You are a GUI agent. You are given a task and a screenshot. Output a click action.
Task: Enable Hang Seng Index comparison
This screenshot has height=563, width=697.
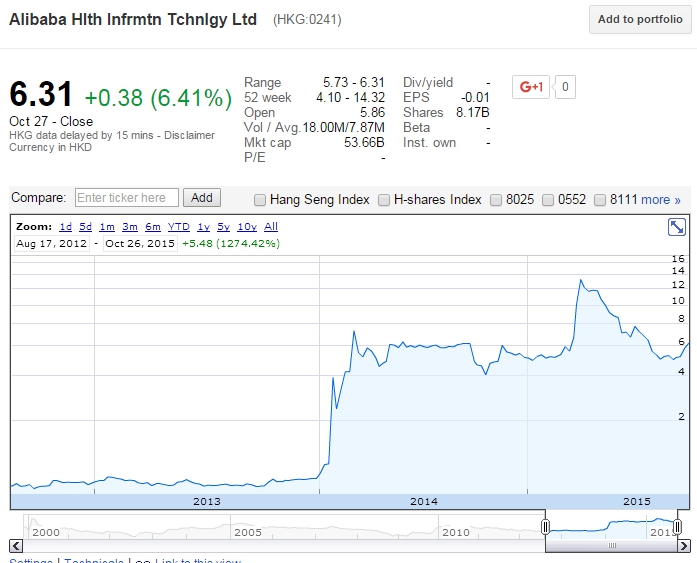(x=260, y=200)
